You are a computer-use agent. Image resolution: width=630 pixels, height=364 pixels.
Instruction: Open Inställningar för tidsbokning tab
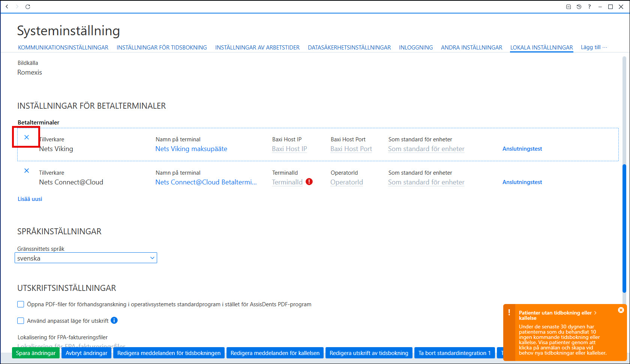pyautogui.click(x=162, y=48)
